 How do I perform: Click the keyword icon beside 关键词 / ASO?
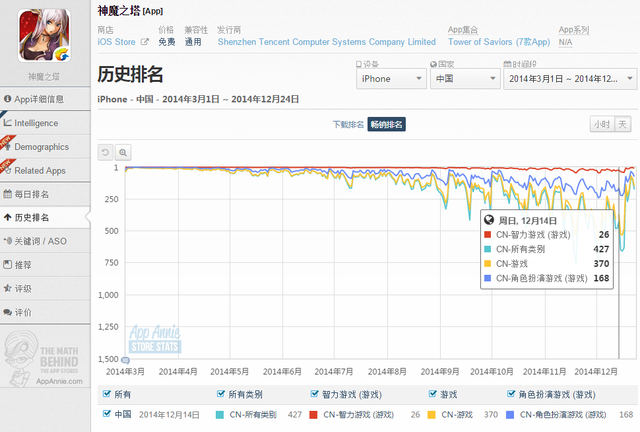[7, 241]
